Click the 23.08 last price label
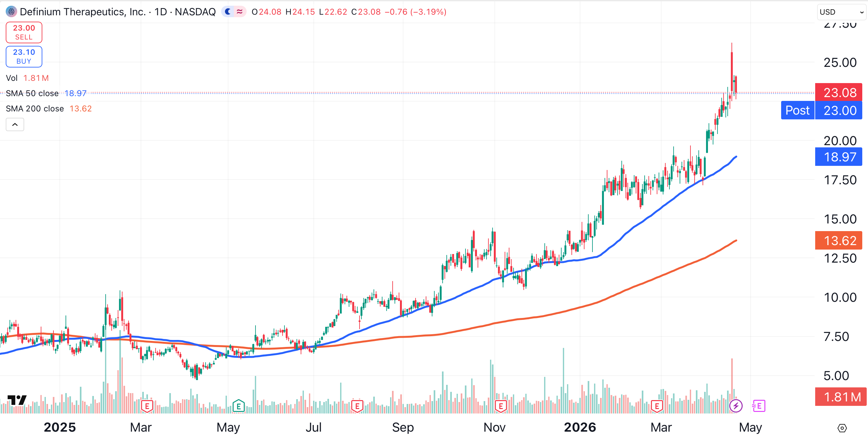 [839, 92]
